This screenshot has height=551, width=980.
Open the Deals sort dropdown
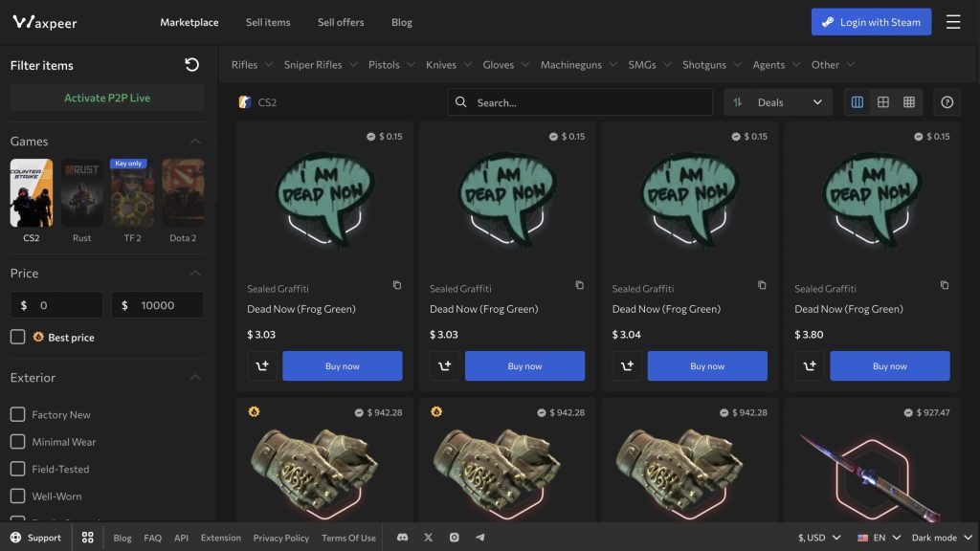click(x=777, y=102)
